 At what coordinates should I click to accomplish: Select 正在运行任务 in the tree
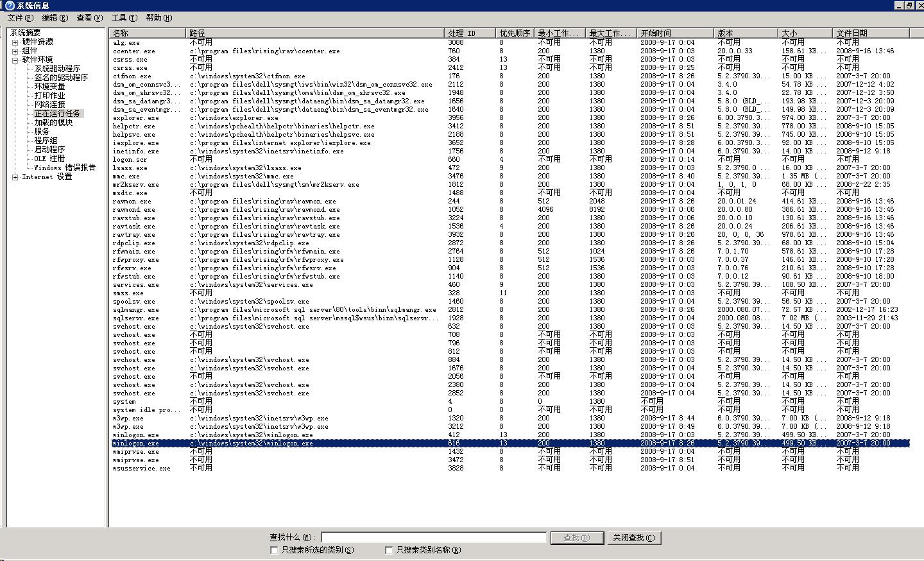point(58,114)
